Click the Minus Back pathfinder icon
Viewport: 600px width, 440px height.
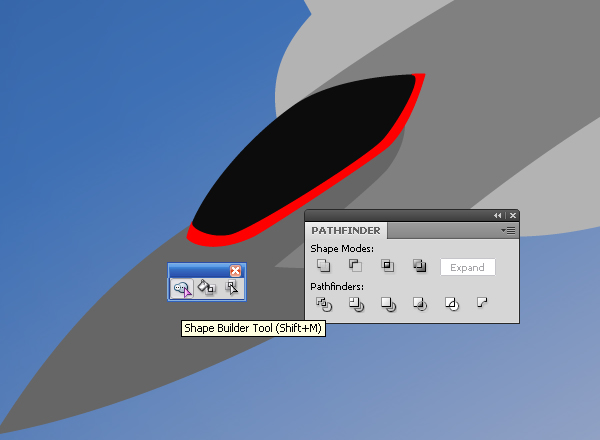pyautogui.click(x=482, y=303)
